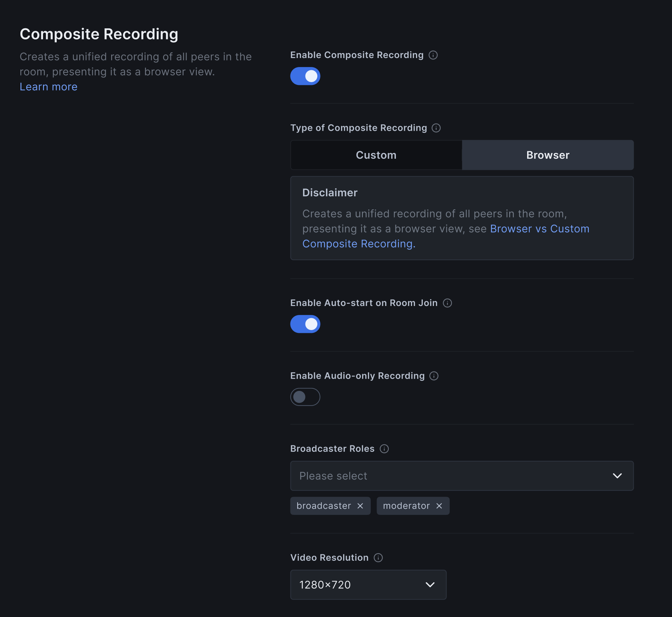This screenshot has width=672, height=617.
Task: Click info icon next to Type of Composite Recording
Action: 436,128
